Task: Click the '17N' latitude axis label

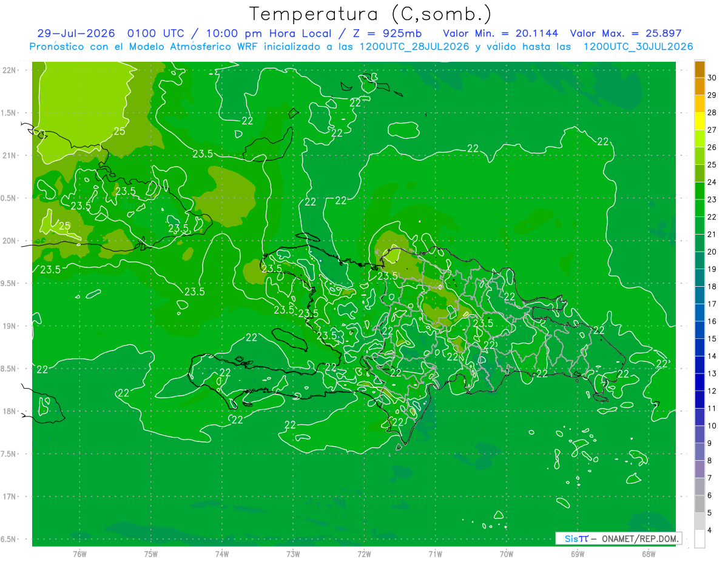Action: [10, 497]
